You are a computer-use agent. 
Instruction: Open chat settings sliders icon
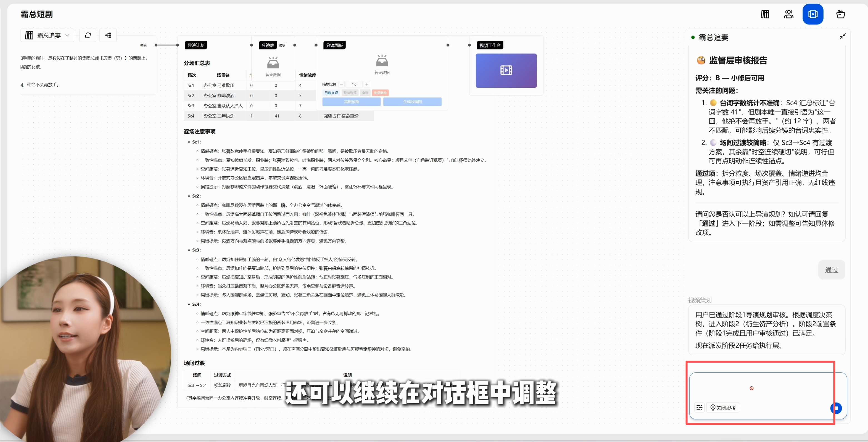click(700, 408)
